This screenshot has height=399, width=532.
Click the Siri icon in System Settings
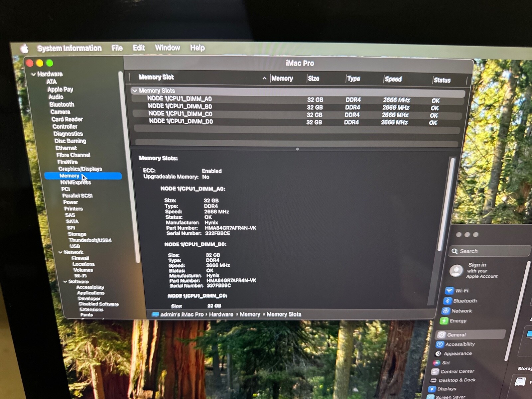(436, 362)
